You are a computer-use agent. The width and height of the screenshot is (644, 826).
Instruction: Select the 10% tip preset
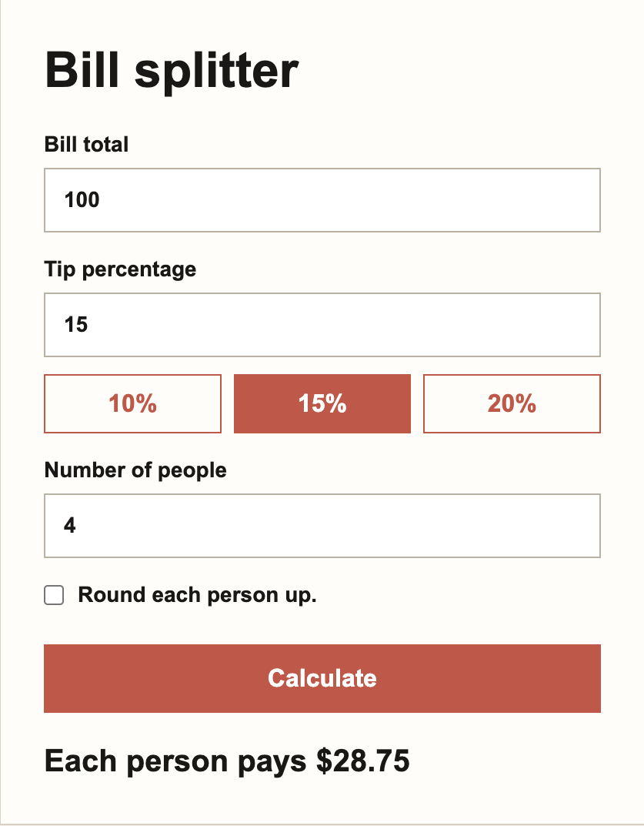click(x=132, y=404)
